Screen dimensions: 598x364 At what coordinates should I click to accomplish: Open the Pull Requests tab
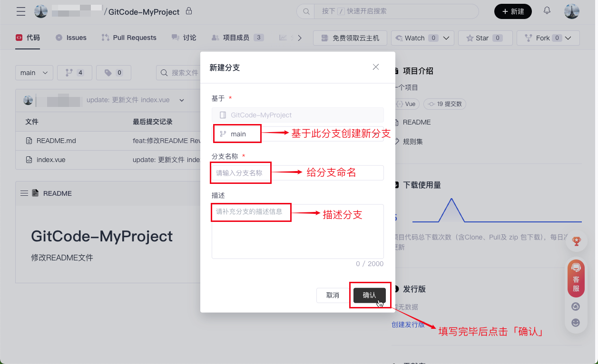coord(129,38)
